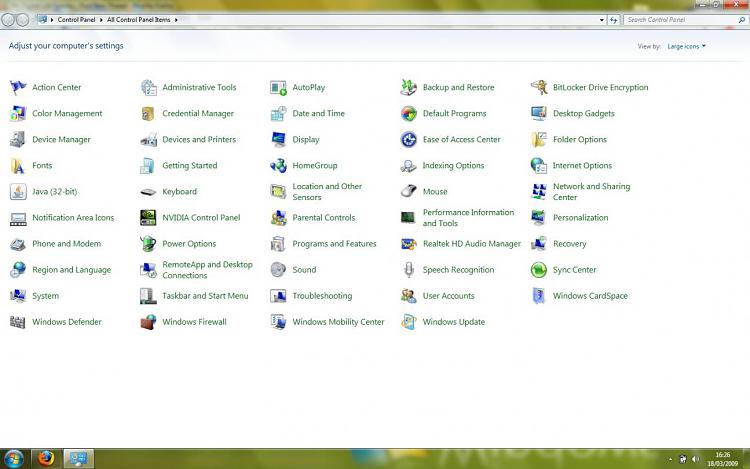Click the Keyboard link
The height and width of the screenshot is (469, 750).
point(179,192)
